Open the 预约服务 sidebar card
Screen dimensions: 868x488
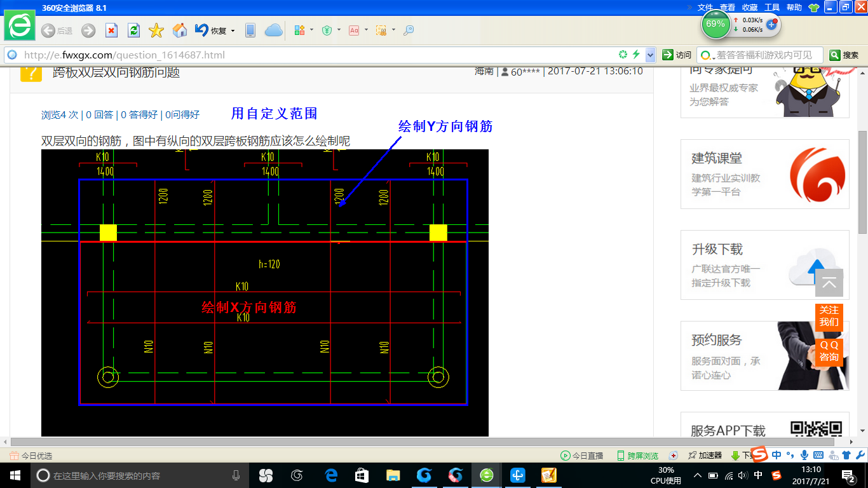(x=765, y=356)
